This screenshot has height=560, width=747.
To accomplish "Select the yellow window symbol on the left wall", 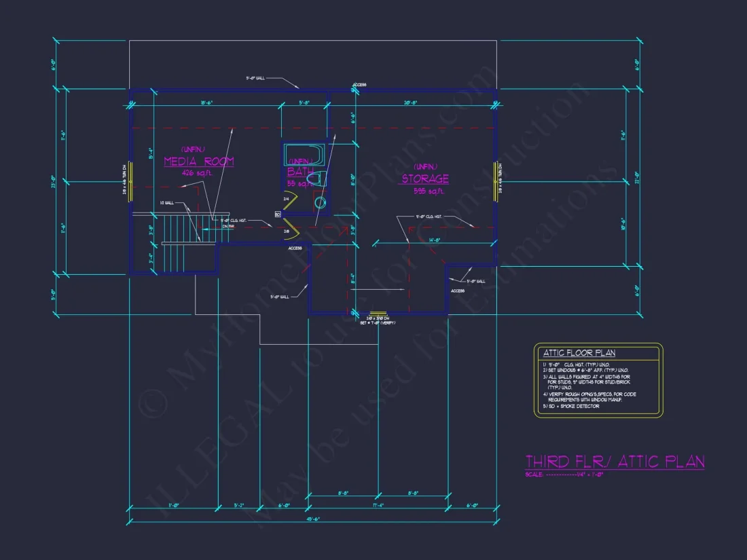I will [x=129, y=180].
